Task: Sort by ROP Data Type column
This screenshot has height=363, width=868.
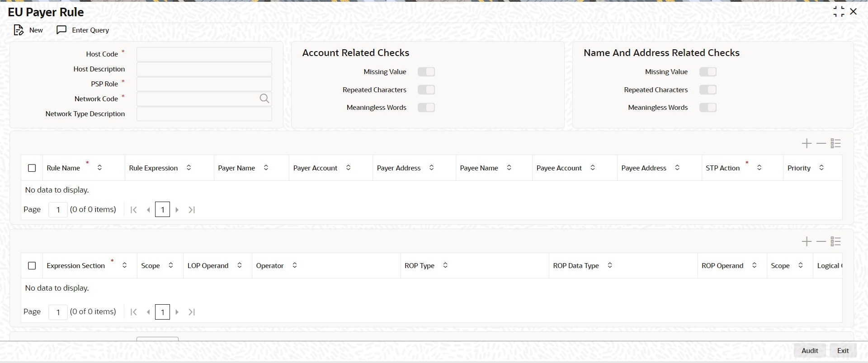Action: (x=609, y=265)
